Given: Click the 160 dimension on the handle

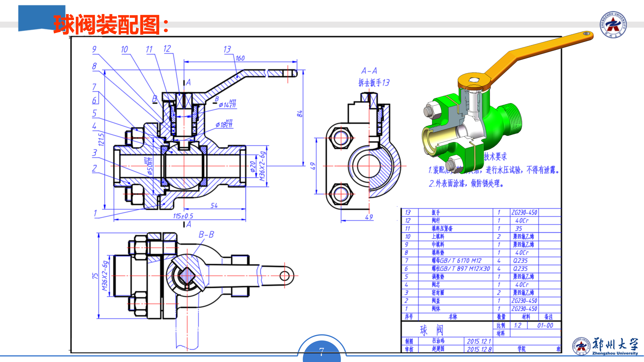Looking at the screenshot, I should click(240, 58).
